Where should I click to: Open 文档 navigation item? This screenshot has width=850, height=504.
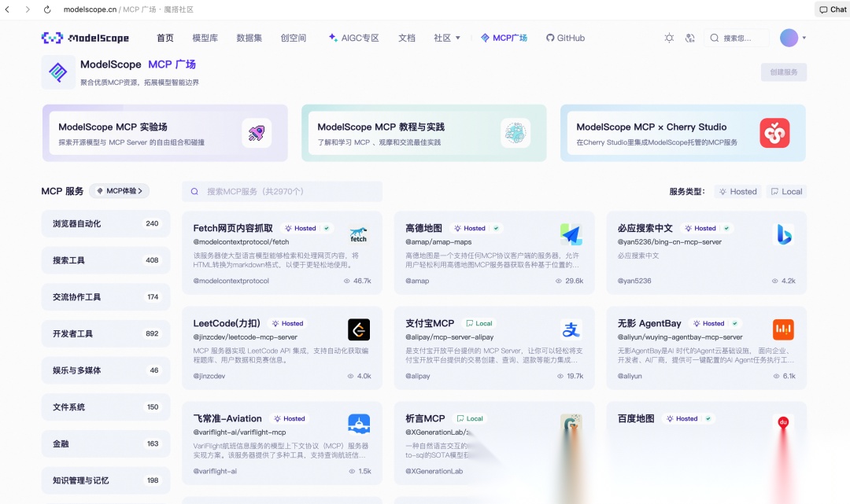pyautogui.click(x=407, y=38)
